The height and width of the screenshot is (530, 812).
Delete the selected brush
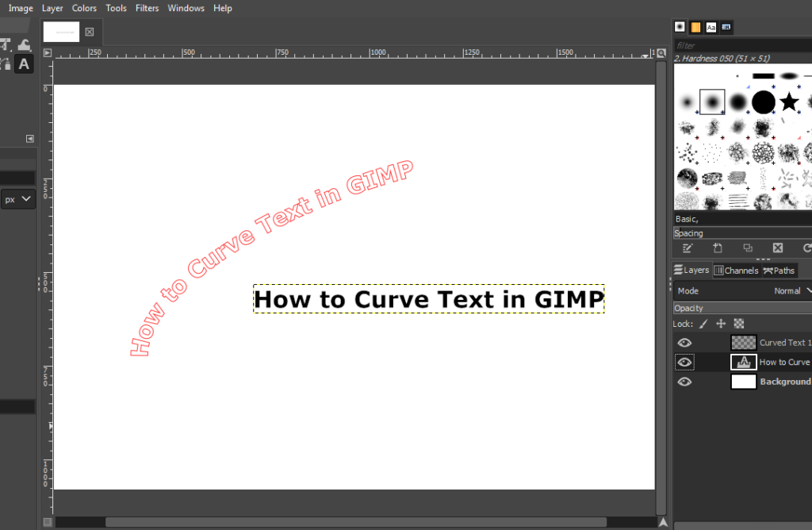(x=777, y=248)
